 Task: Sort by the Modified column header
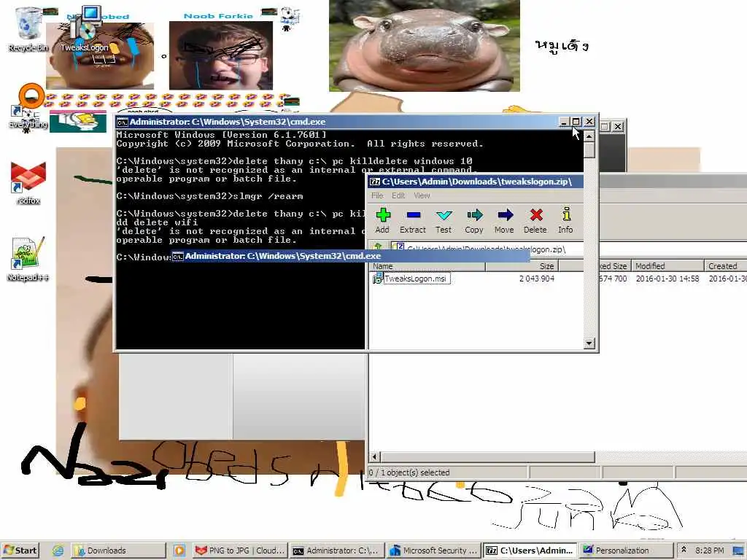tap(668, 265)
